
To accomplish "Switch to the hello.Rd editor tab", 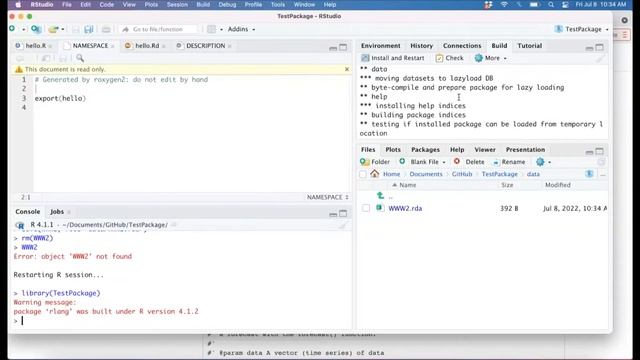I will point(147,46).
